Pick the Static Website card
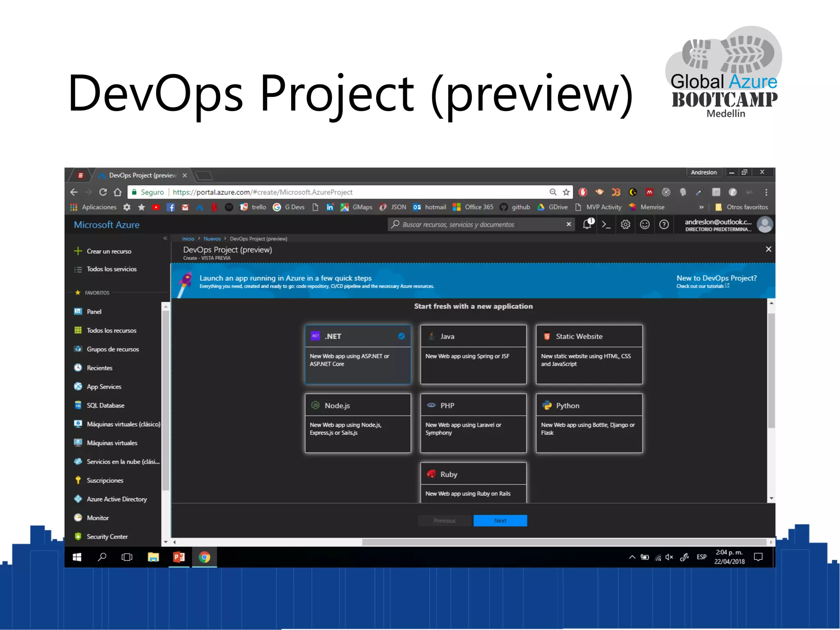This screenshot has height=630, width=840. (589, 354)
